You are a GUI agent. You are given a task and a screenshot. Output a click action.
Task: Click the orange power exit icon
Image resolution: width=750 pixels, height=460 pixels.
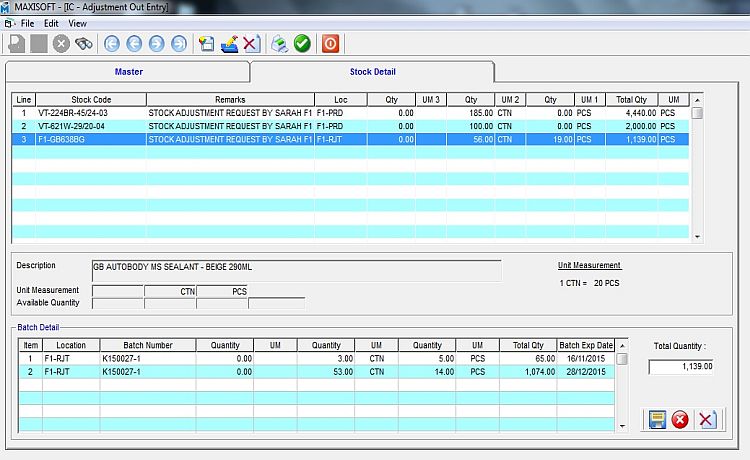pos(330,44)
